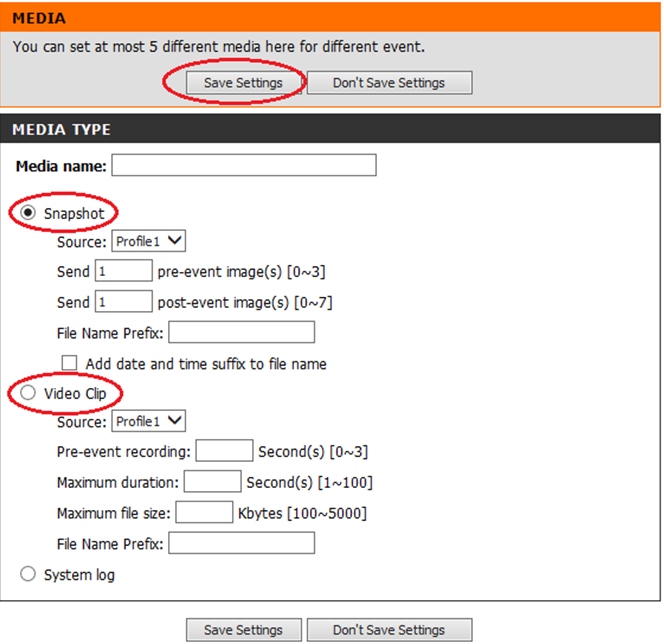
Task: Choose the System log radio option
Action: click(27, 575)
